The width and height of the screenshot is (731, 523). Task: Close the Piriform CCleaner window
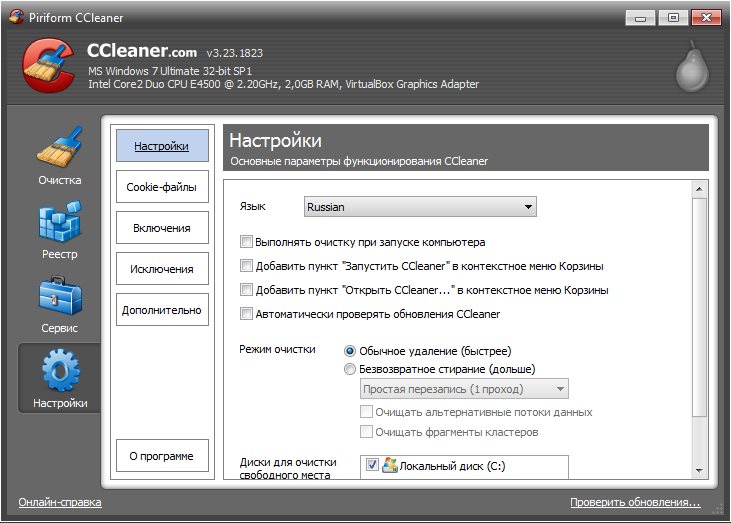coord(706,18)
